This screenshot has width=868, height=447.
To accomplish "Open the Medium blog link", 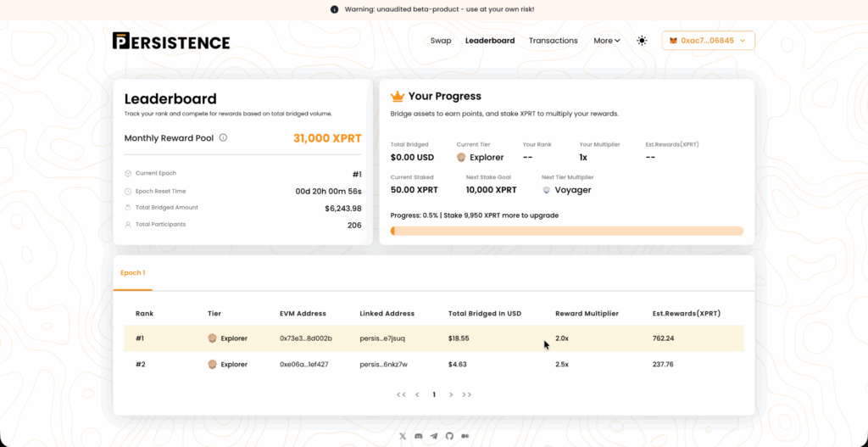I will pos(465,436).
